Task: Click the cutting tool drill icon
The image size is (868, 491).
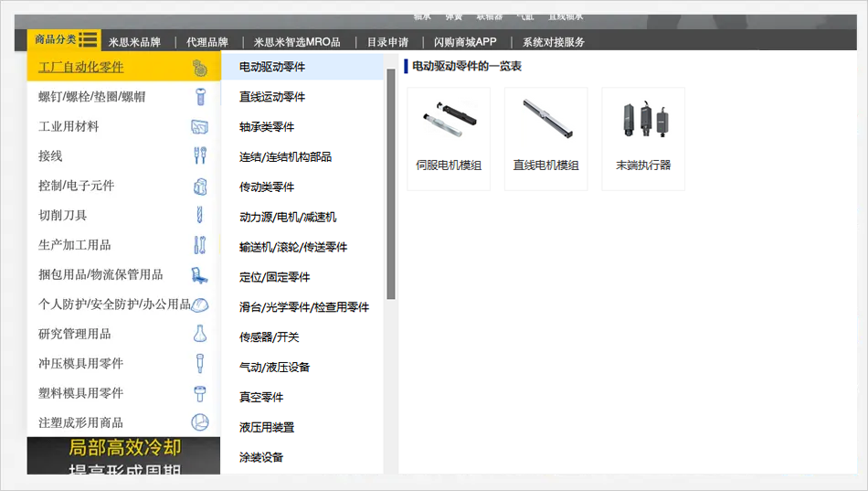Action: tap(200, 215)
